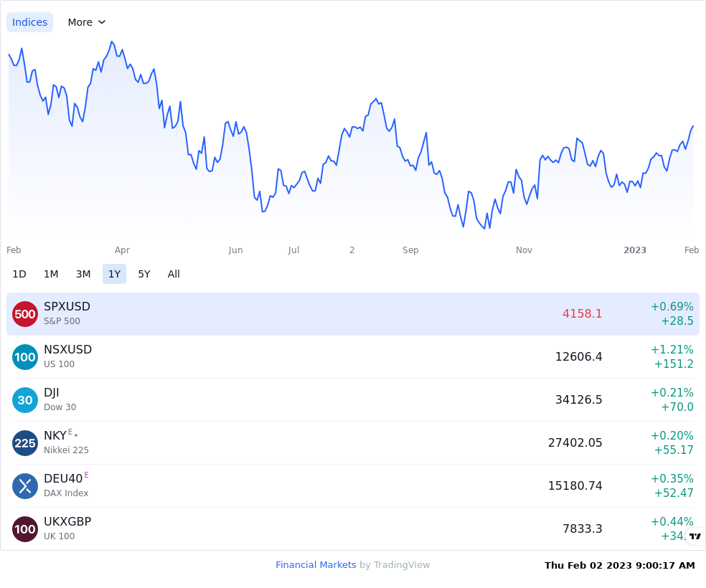Click the E marker beside DEU40

86,475
